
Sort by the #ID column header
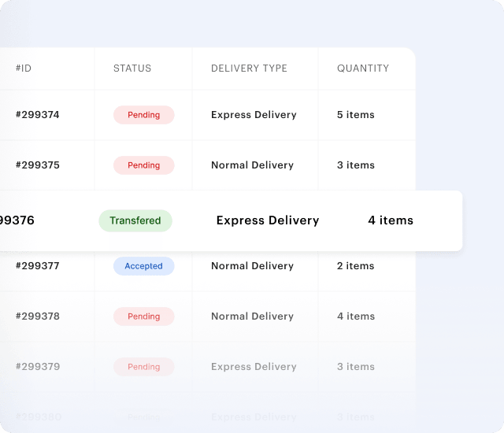click(24, 68)
